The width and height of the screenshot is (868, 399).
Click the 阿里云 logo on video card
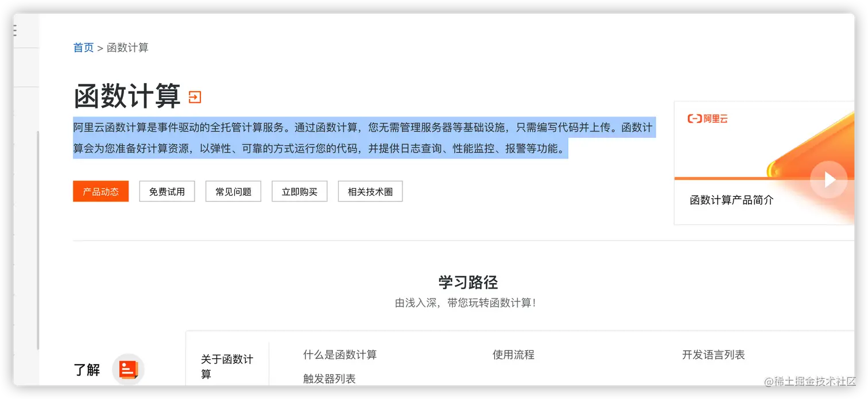708,119
